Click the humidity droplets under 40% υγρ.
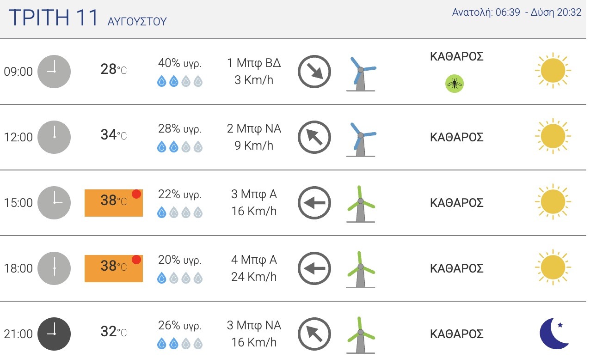 tap(180, 82)
